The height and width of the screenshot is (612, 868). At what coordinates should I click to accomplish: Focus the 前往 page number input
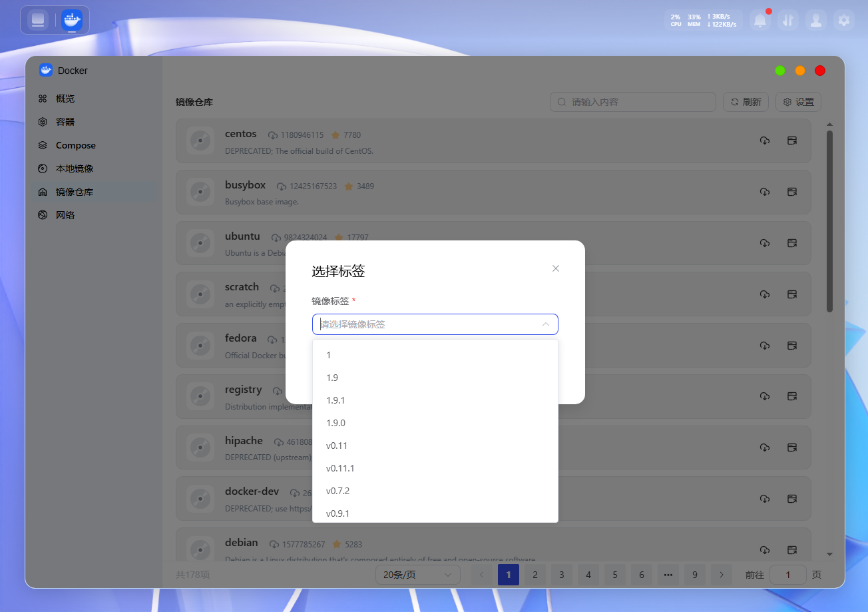click(788, 575)
